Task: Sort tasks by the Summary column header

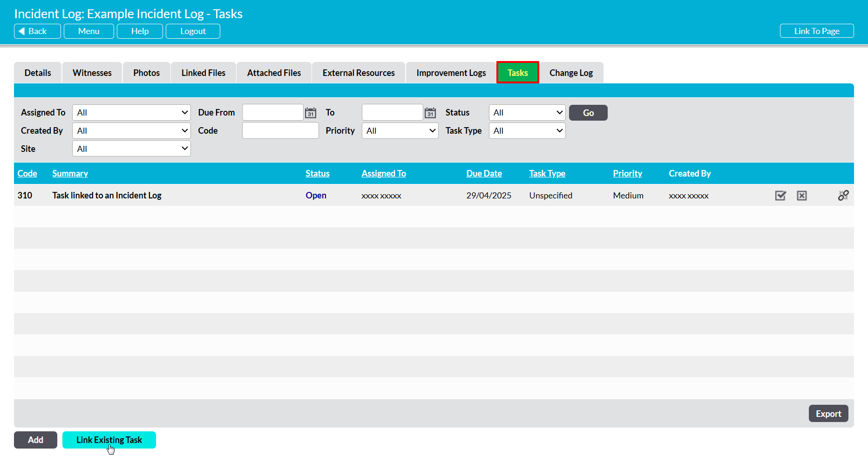Action: pos(70,173)
